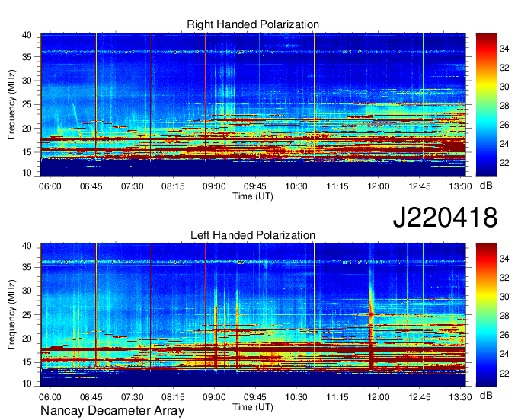The image size is (518, 420).
Task: Click 35 MHz frequency tick of Right Handed plot
Action: (27, 57)
